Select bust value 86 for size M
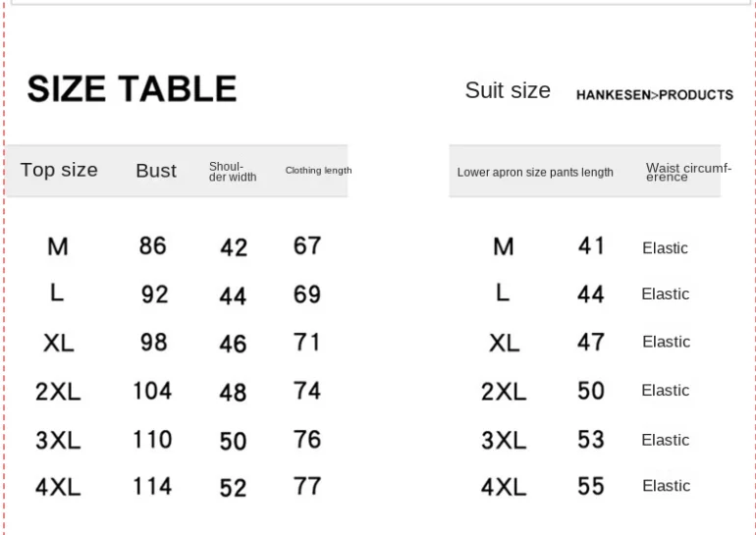This screenshot has width=756, height=535. [153, 245]
